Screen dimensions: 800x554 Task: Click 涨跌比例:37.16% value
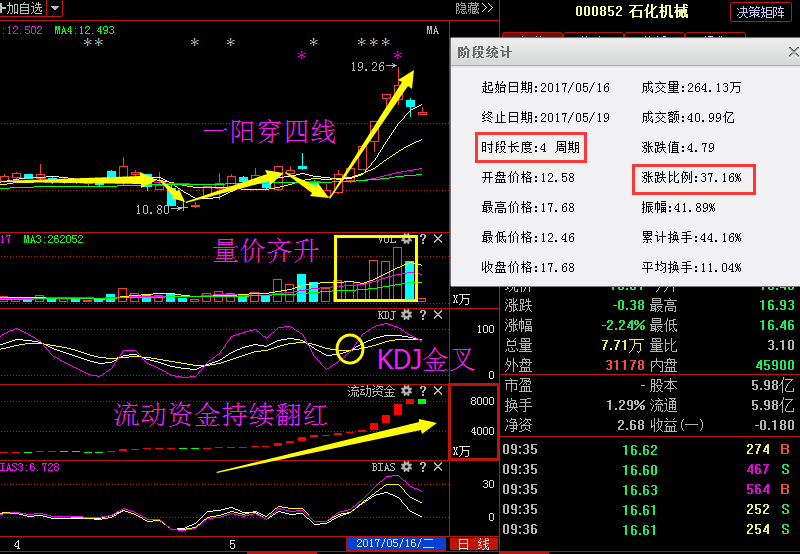pos(691,178)
